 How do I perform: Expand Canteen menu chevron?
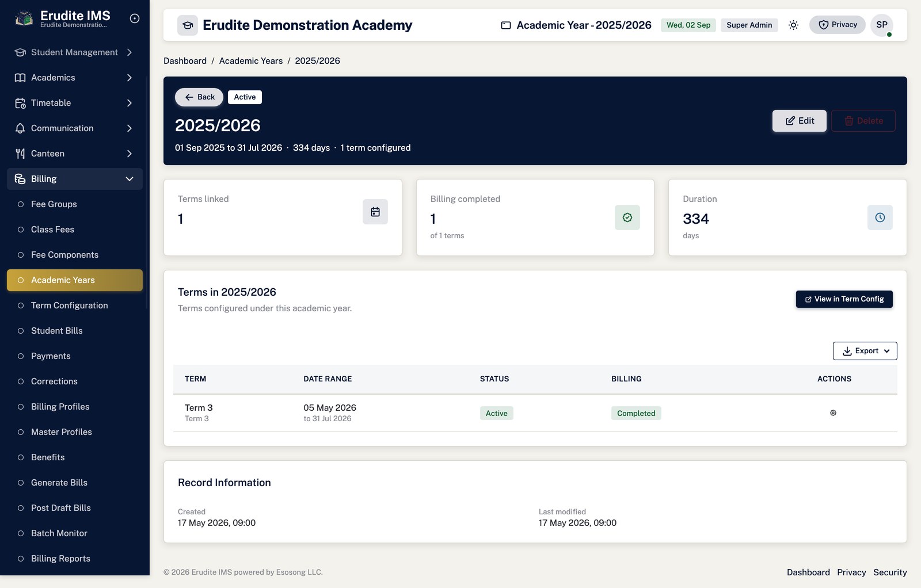[130, 154]
